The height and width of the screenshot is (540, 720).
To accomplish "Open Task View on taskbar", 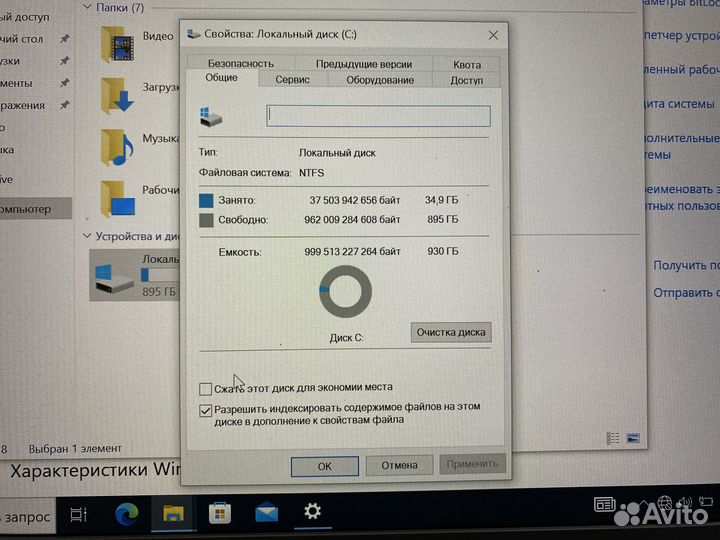I will pos(79,514).
